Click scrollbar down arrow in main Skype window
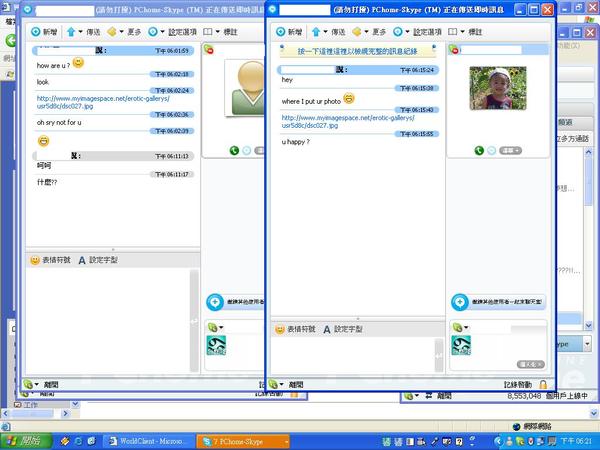The width and height of the screenshot is (600, 450). pos(589,325)
